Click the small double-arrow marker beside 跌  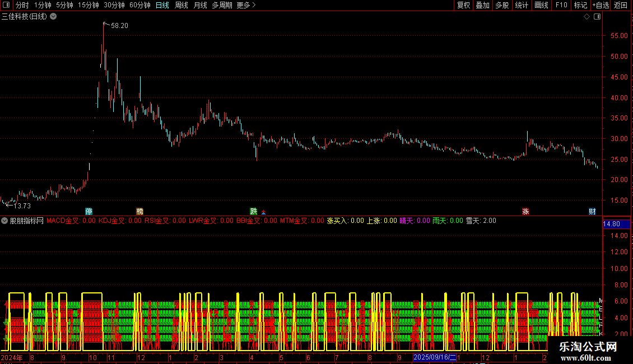(x=264, y=212)
